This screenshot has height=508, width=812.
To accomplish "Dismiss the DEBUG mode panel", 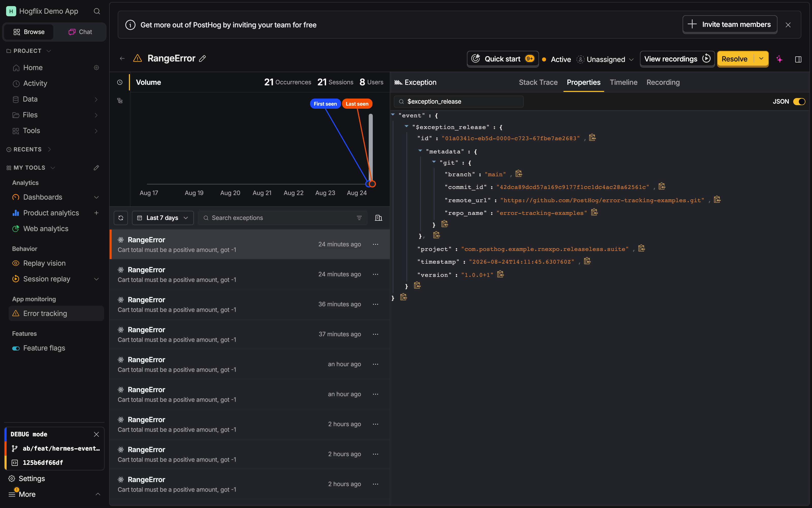I will pos(96,434).
